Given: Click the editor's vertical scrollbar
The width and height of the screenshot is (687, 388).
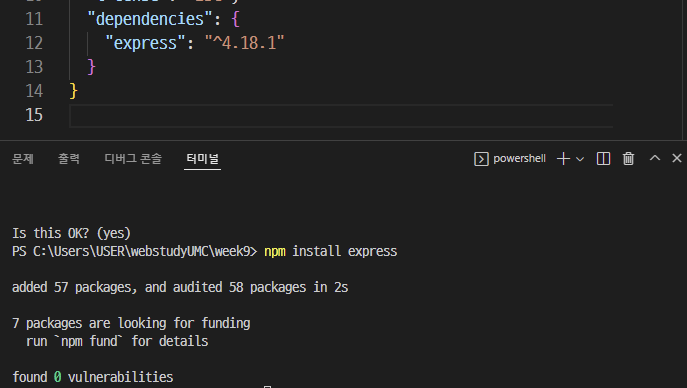Looking at the screenshot, I should 685,70.
